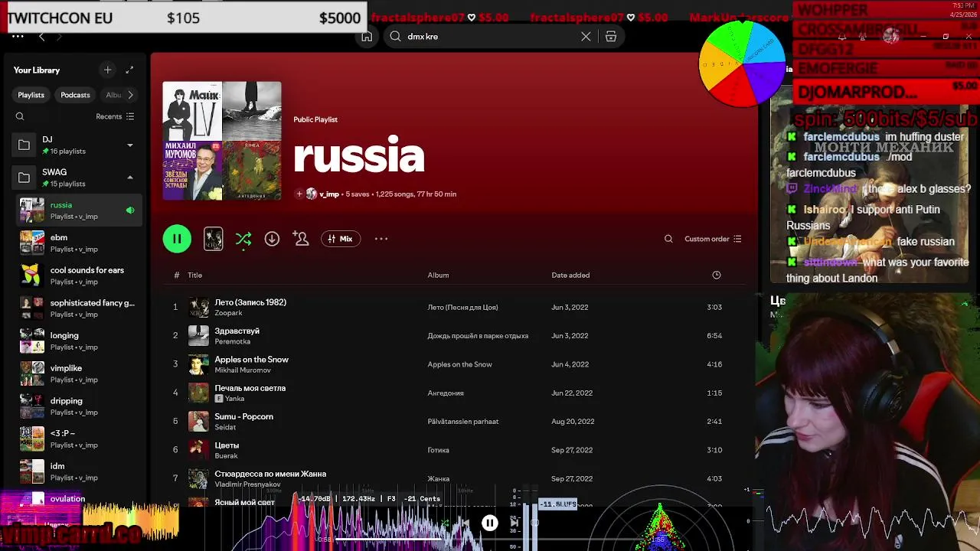Click the playlist preview artwork button

click(213, 239)
